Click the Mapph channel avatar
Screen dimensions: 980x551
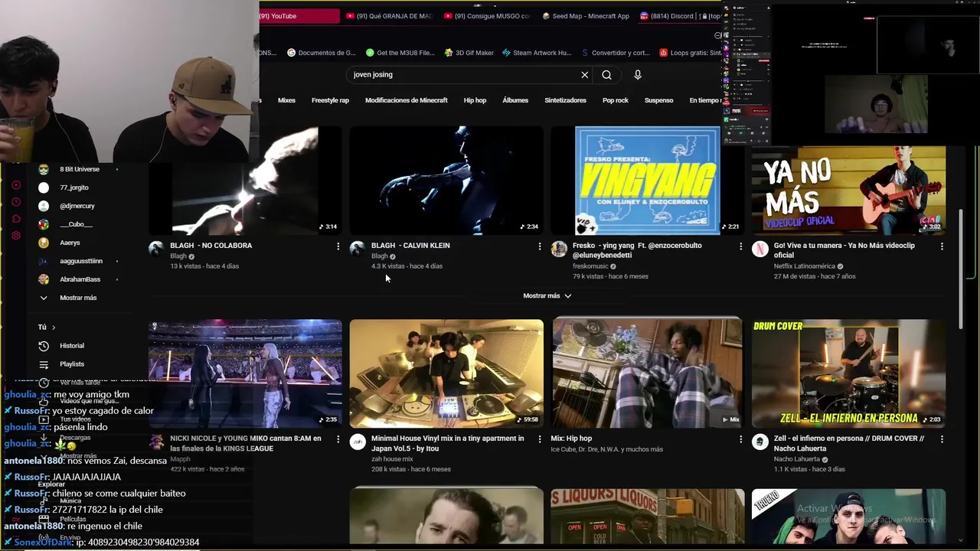pyautogui.click(x=156, y=442)
